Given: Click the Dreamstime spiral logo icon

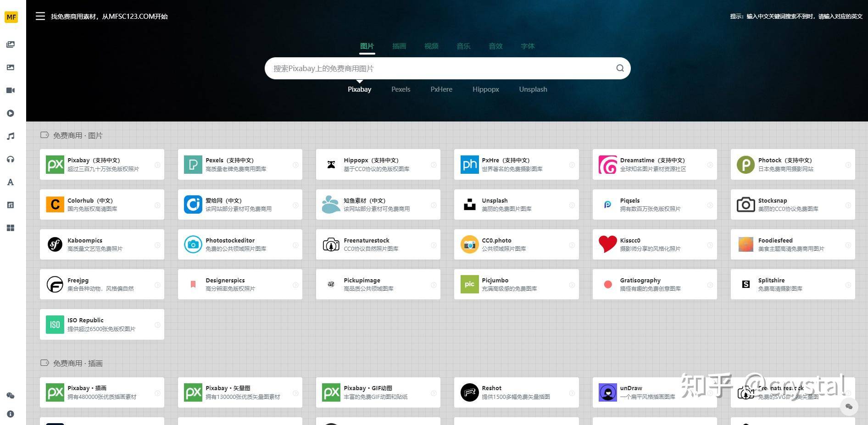Looking at the screenshot, I should [x=608, y=165].
